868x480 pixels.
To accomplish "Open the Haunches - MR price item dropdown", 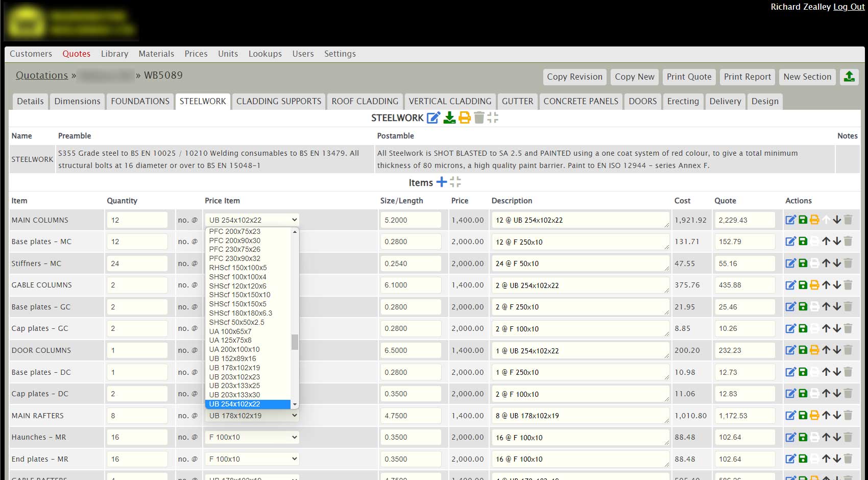I will click(252, 437).
